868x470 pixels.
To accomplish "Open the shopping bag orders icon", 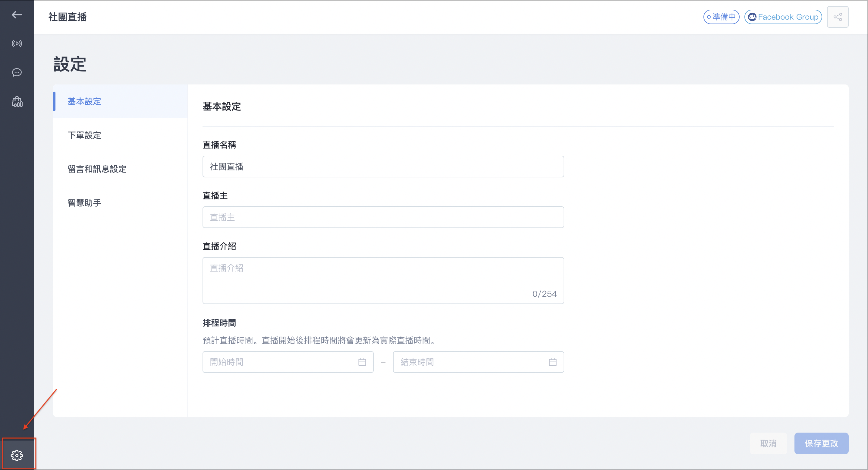I will (17, 101).
